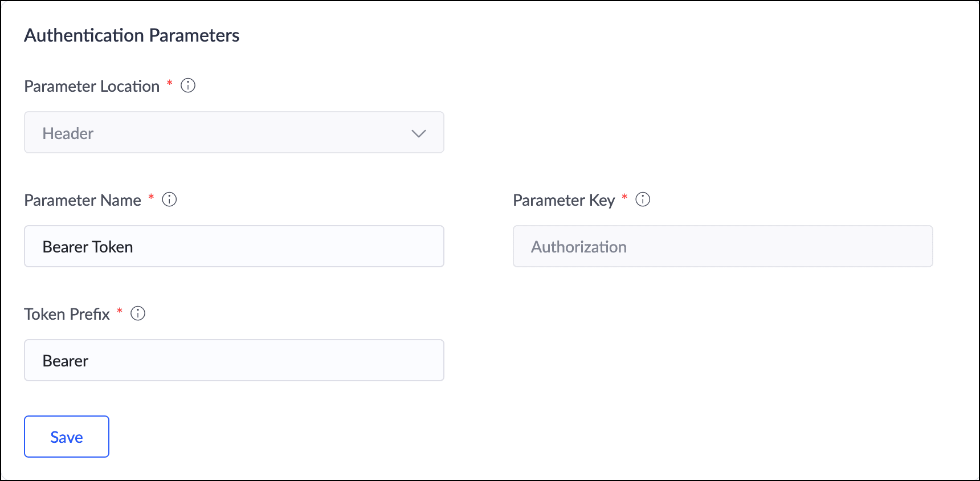Viewport: 980px width, 481px height.
Task: Click info icon next to Token Prefix
Action: pos(138,313)
